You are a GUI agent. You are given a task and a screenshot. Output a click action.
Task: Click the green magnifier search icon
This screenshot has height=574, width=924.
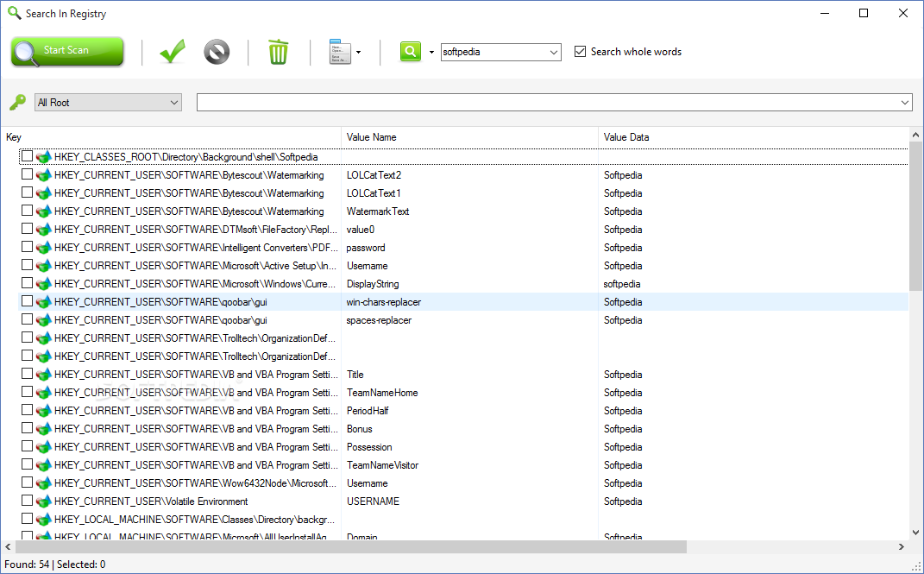click(x=411, y=51)
